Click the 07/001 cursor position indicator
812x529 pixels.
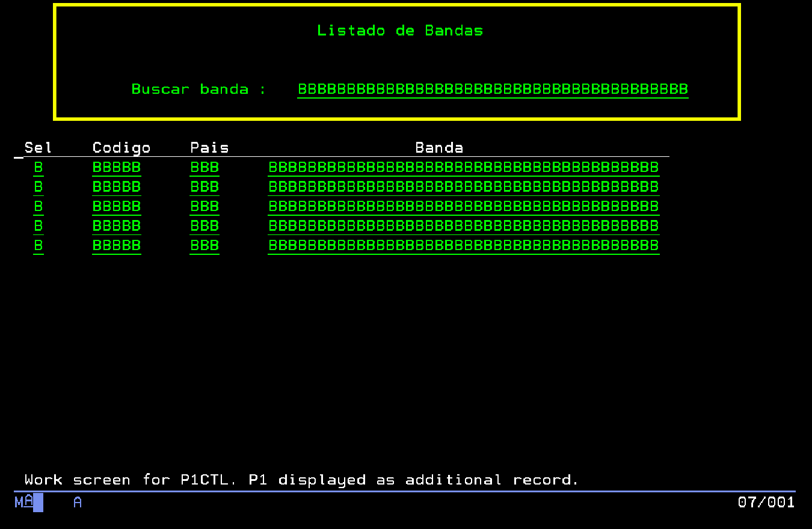click(766, 502)
